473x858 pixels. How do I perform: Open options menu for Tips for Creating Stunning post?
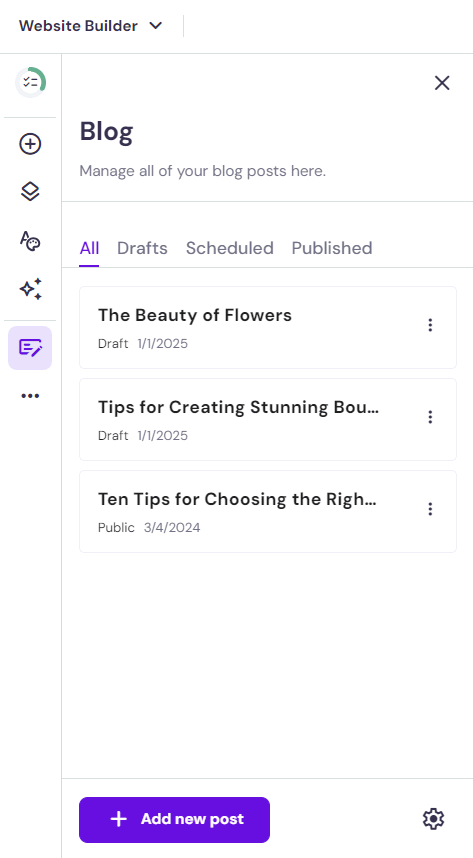[430, 417]
